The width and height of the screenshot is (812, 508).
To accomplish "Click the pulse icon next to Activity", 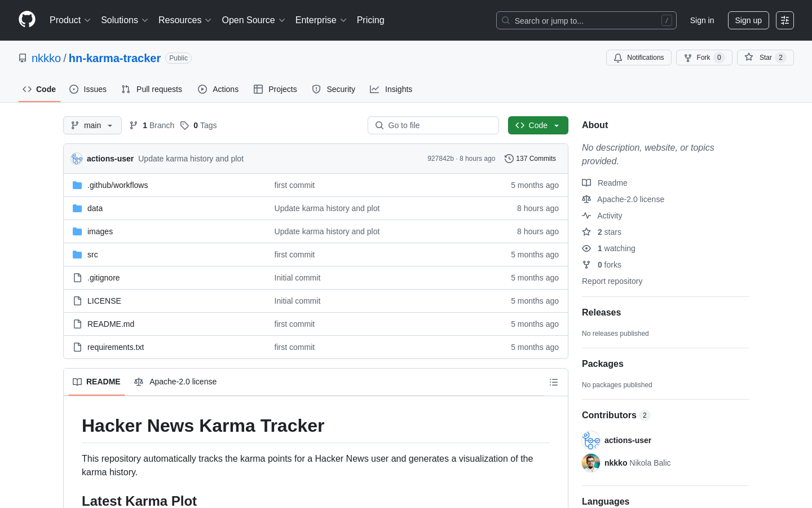I will click(586, 216).
